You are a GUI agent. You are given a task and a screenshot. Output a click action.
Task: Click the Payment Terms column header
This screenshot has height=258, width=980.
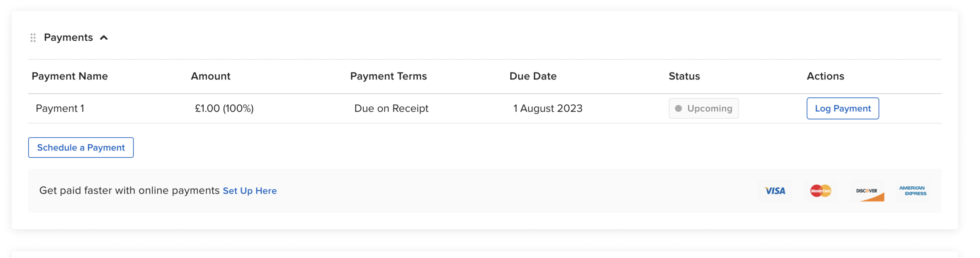coord(388,76)
